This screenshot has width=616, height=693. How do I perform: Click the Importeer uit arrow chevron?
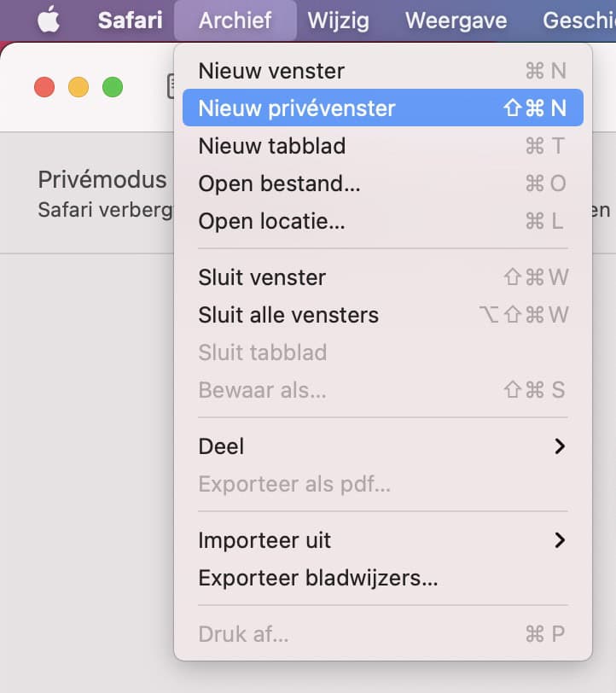(560, 540)
